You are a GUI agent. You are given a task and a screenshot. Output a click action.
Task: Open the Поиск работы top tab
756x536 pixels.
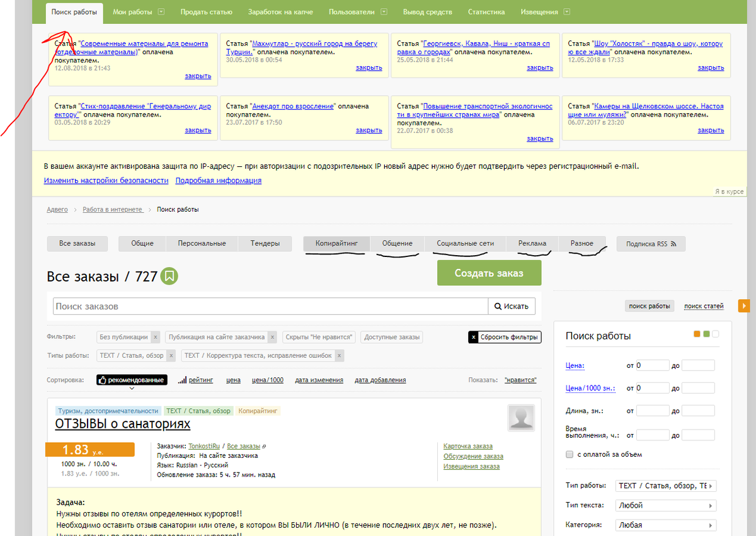pyautogui.click(x=74, y=12)
